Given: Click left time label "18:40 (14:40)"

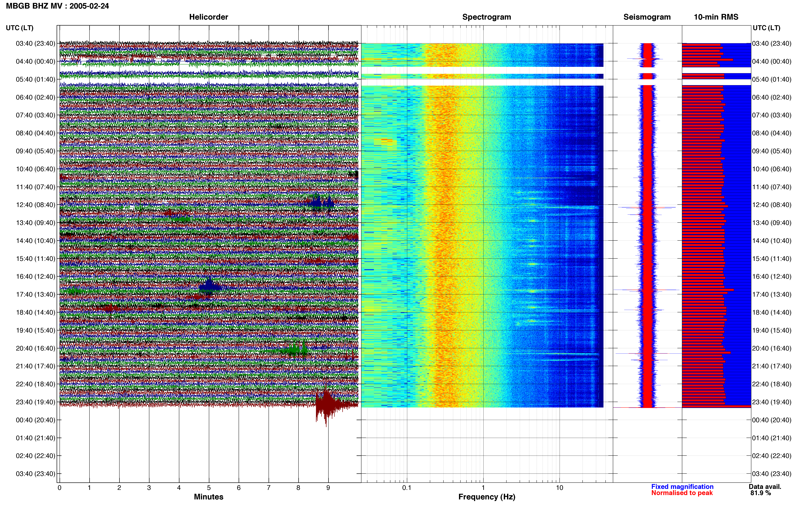Looking at the screenshot, I should pos(36,313).
